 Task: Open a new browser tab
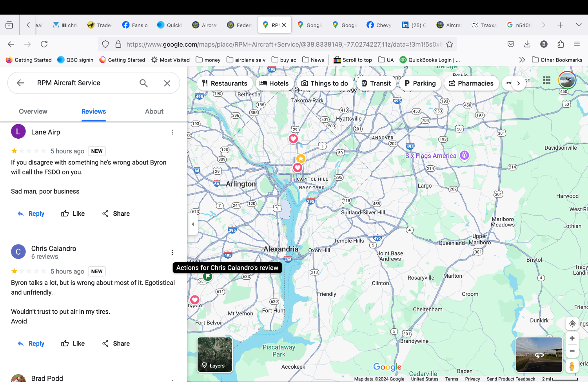coord(560,25)
